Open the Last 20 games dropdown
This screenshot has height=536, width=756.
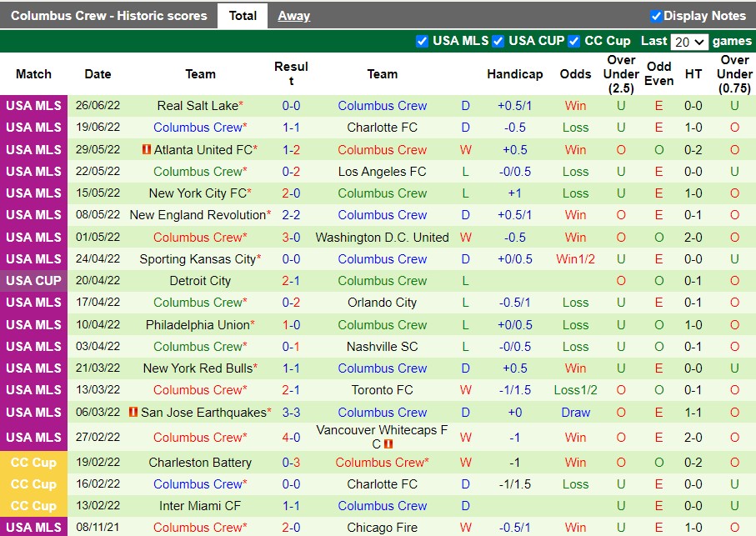click(x=689, y=42)
